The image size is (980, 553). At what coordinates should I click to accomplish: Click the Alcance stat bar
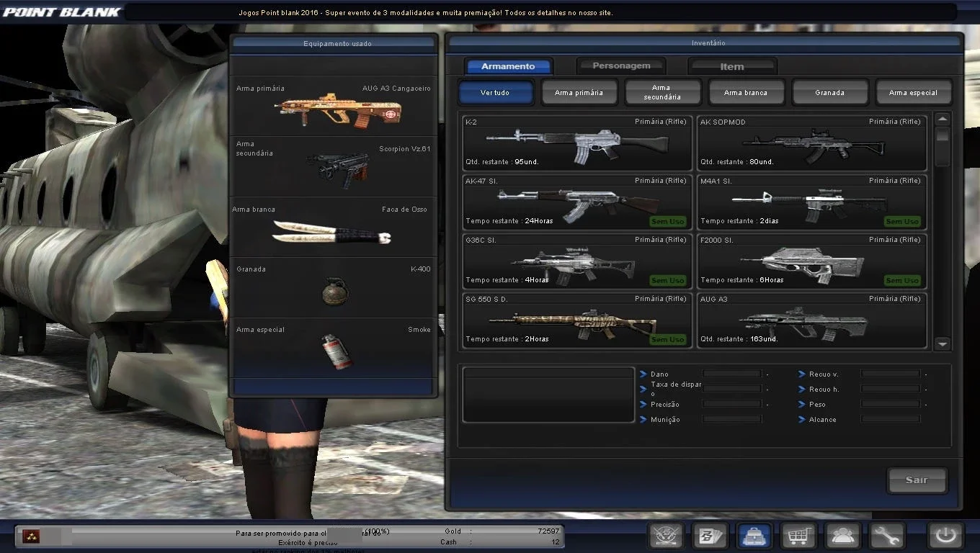[x=891, y=419]
